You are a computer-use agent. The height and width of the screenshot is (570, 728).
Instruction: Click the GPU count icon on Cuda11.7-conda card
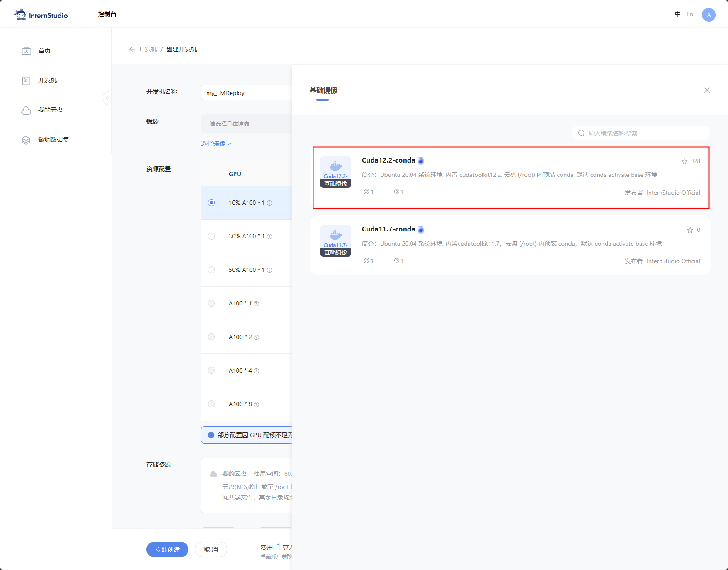[366, 260]
